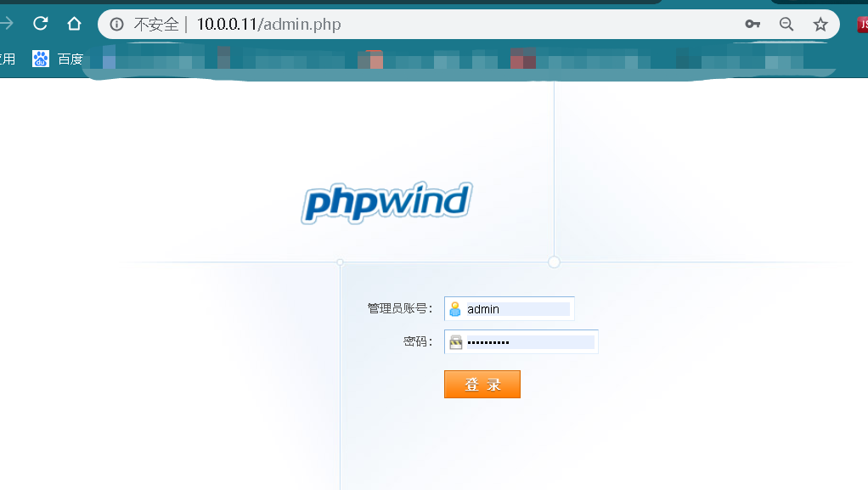Click the forward navigation arrow

click(7, 23)
